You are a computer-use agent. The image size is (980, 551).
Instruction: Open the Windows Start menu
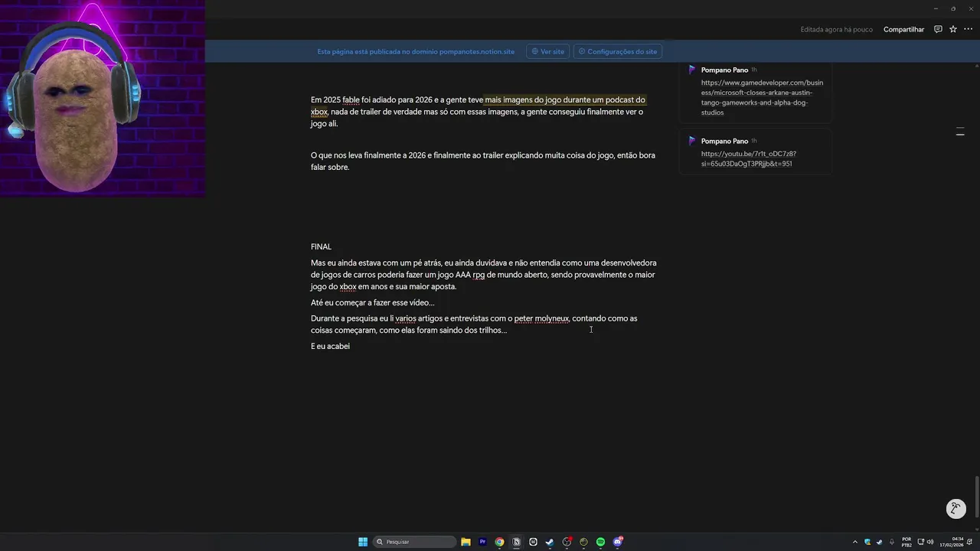click(x=363, y=542)
